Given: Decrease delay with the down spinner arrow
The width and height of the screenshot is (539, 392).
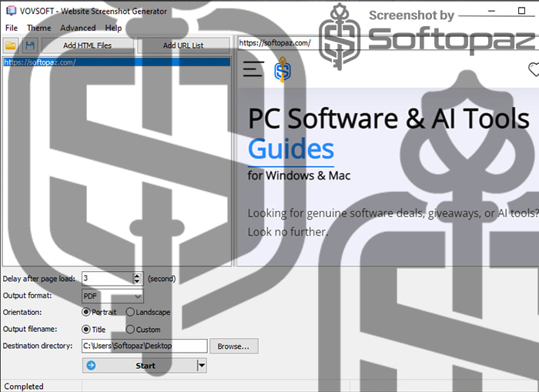Looking at the screenshot, I should tap(137, 281).
